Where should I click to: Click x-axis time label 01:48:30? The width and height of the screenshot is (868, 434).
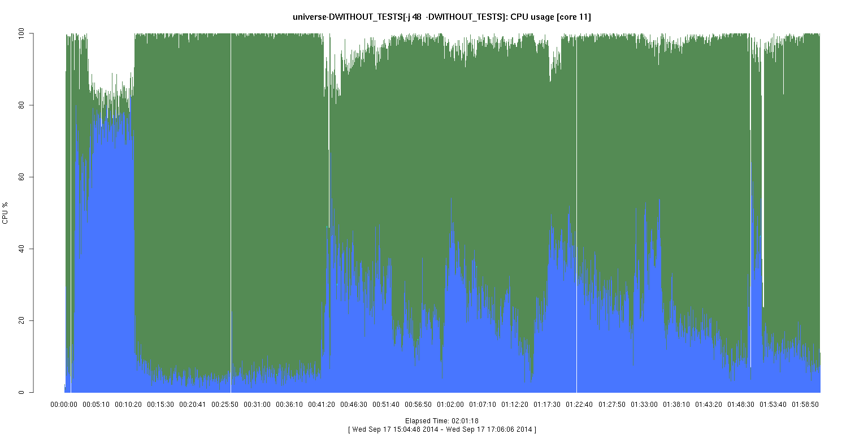741,405
